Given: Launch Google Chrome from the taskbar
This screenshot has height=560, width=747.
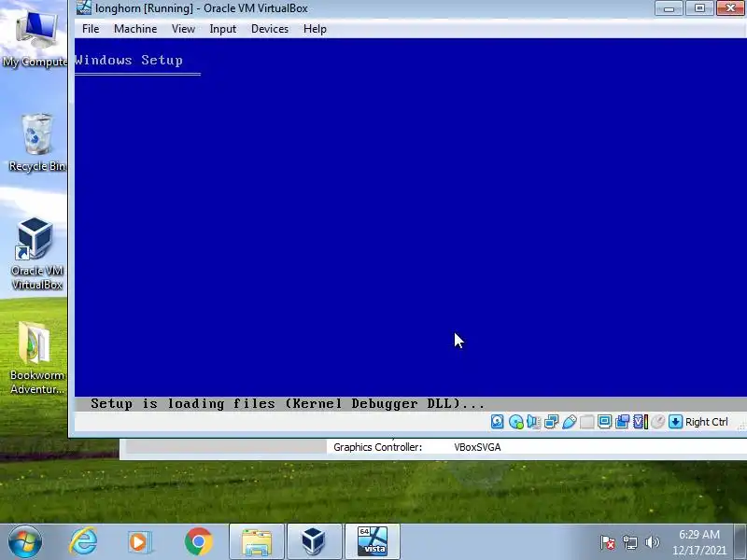Looking at the screenshot, I should (x=198, y=542).
